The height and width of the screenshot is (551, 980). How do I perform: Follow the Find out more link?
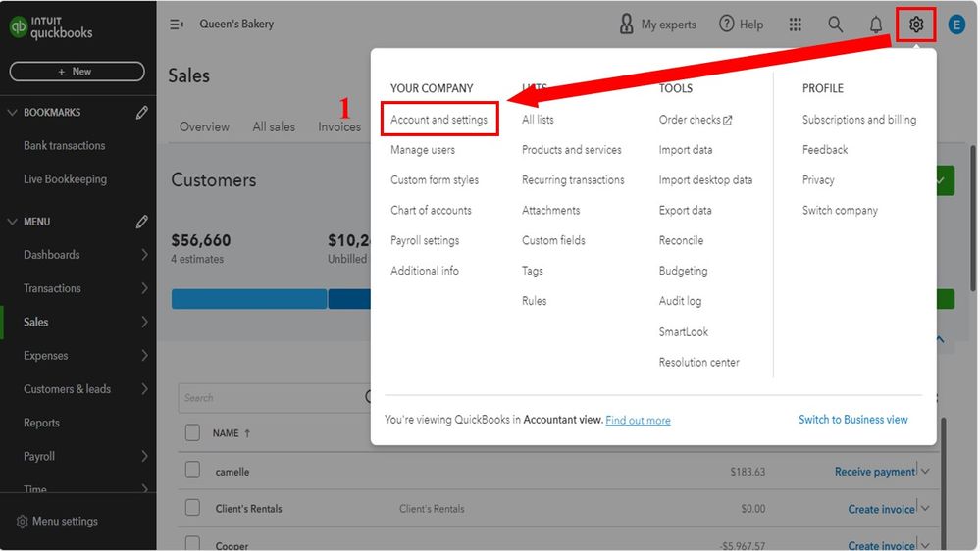638,421
